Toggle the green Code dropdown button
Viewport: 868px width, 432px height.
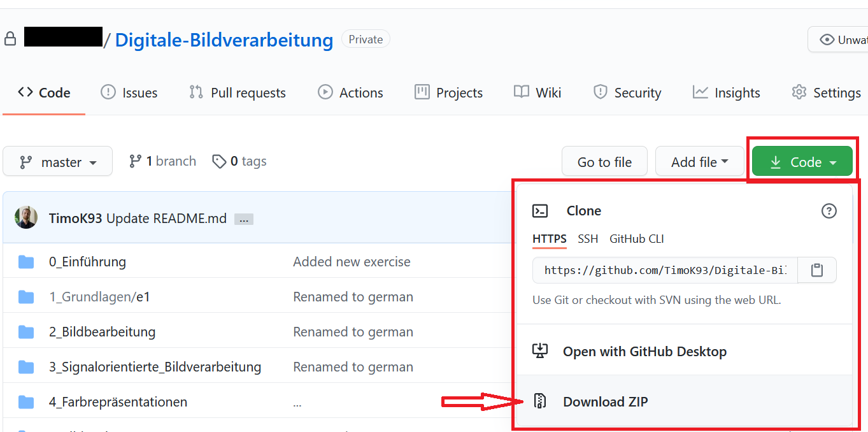[802, 162]
